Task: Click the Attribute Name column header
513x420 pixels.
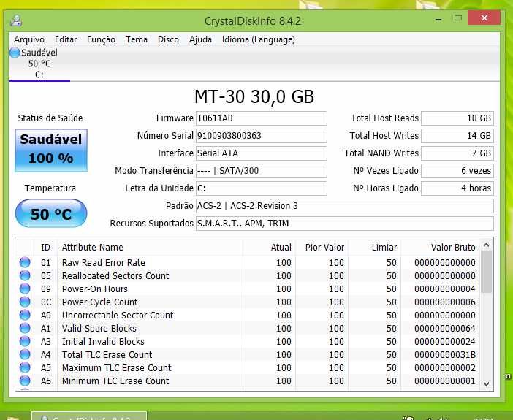Action: [x=150, y=248]
